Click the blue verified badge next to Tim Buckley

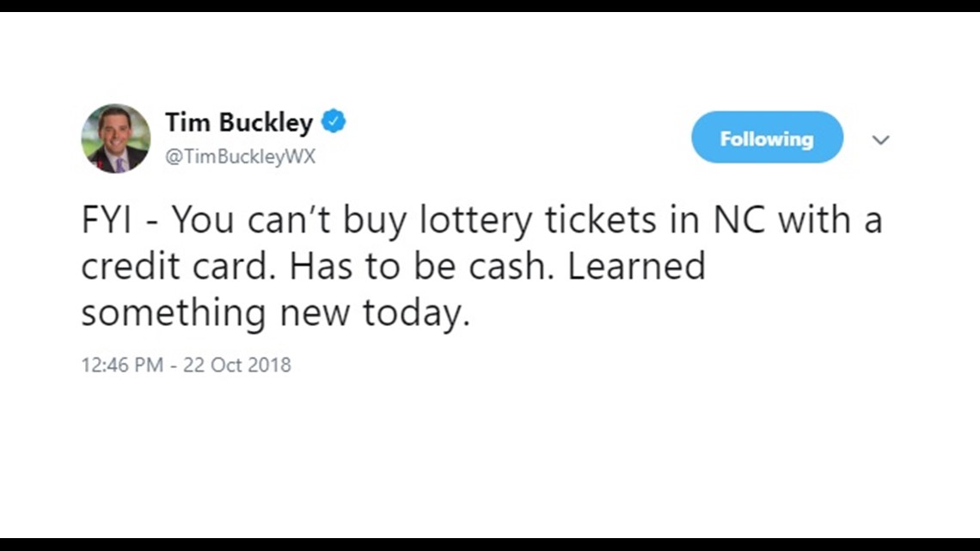[x=335, y=122]
